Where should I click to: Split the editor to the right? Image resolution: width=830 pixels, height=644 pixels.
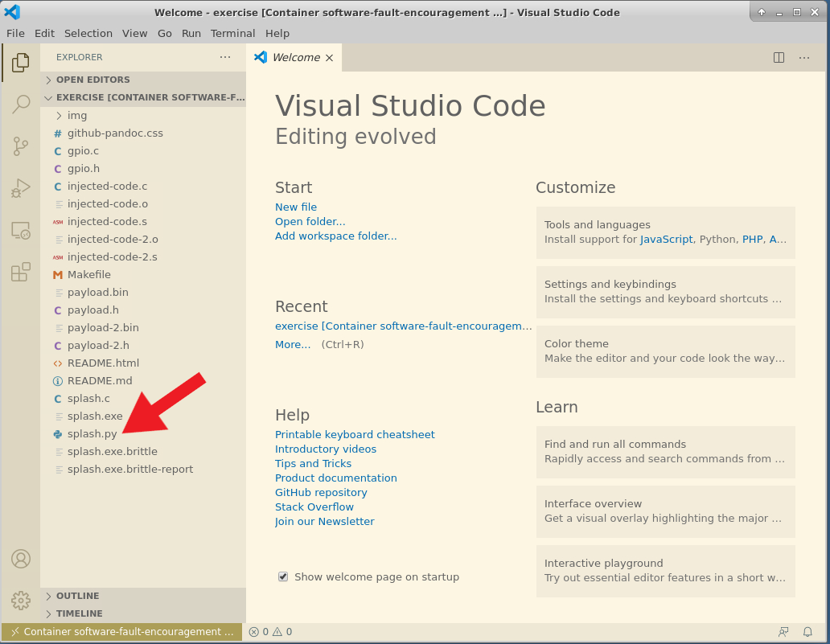(779, 57)
